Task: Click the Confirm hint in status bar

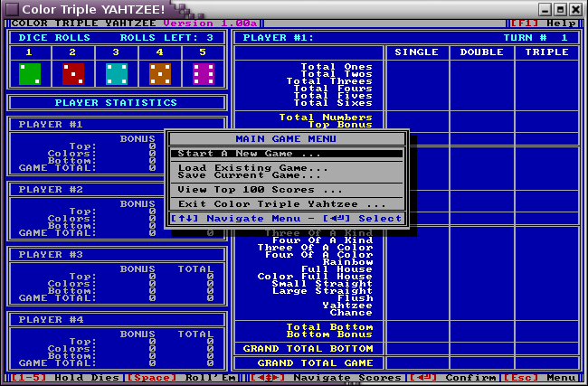Action: point(454,377)
